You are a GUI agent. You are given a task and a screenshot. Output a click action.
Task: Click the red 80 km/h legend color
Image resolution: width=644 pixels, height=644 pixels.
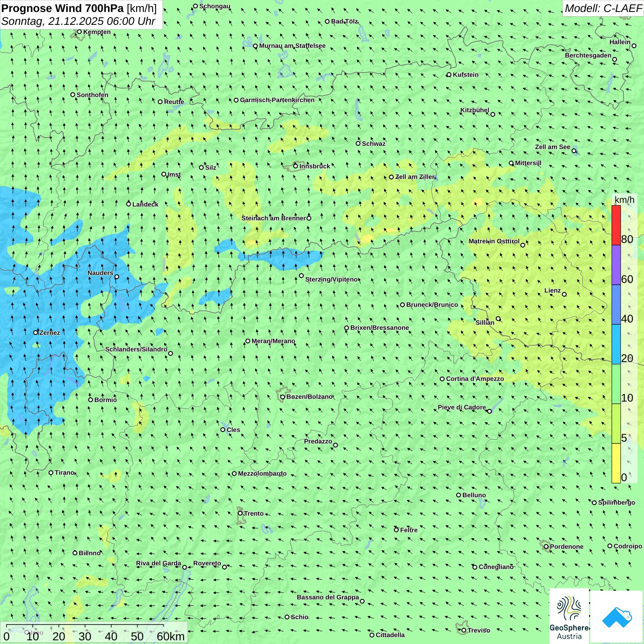[x=616, y=225]
